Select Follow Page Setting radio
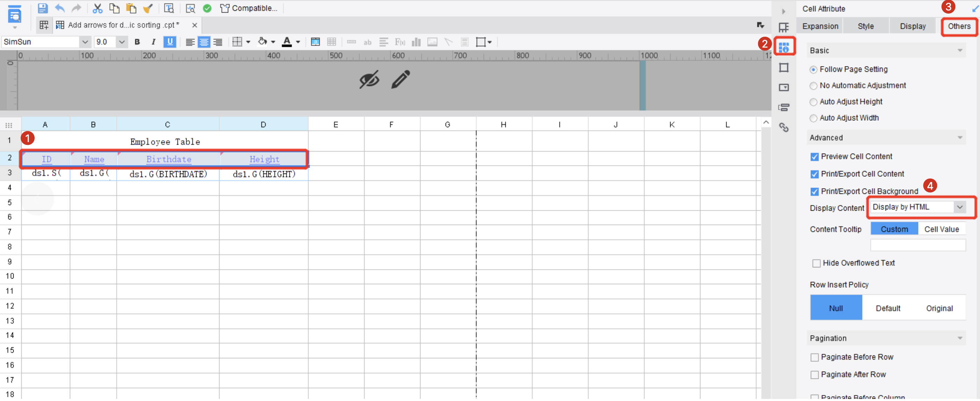The image size is (980, 401). [x=813, y=70]
